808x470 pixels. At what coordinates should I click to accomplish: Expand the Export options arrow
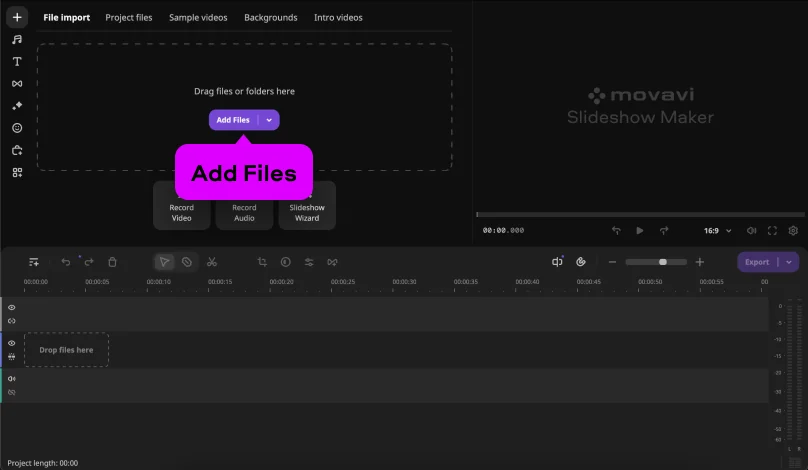click(789, 262)
